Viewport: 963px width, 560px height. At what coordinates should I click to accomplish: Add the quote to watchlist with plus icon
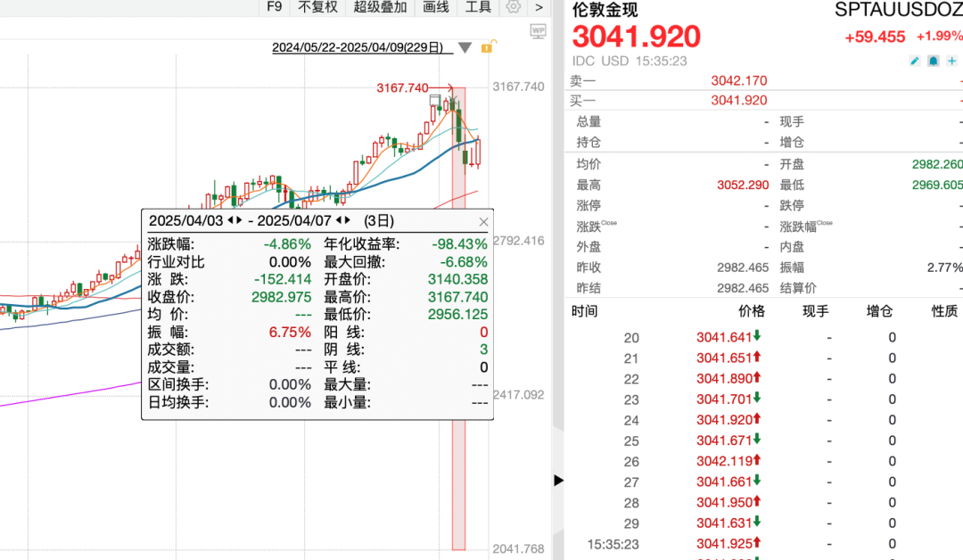click(x=951, y=61)
